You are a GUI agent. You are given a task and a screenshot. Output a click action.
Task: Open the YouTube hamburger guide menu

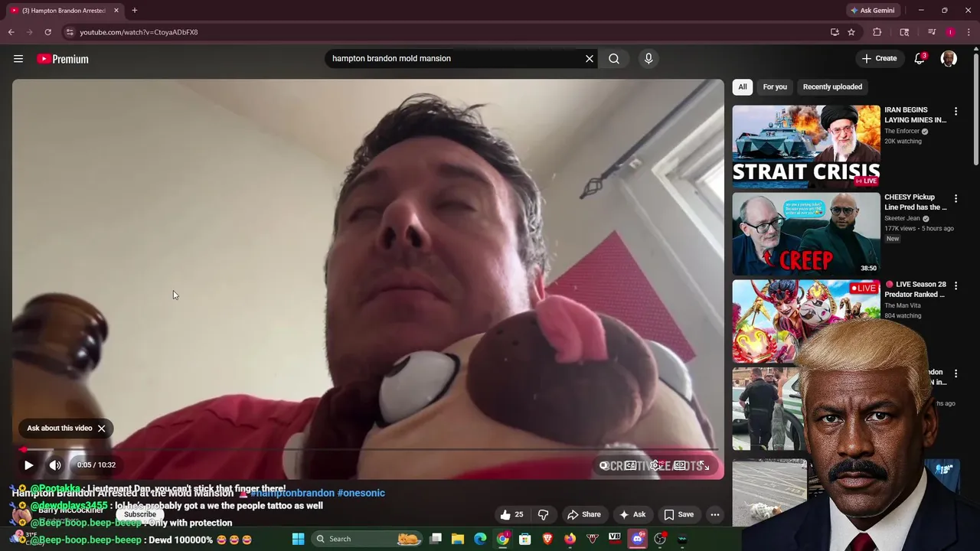pyautogui.click(x=18, y=59)
